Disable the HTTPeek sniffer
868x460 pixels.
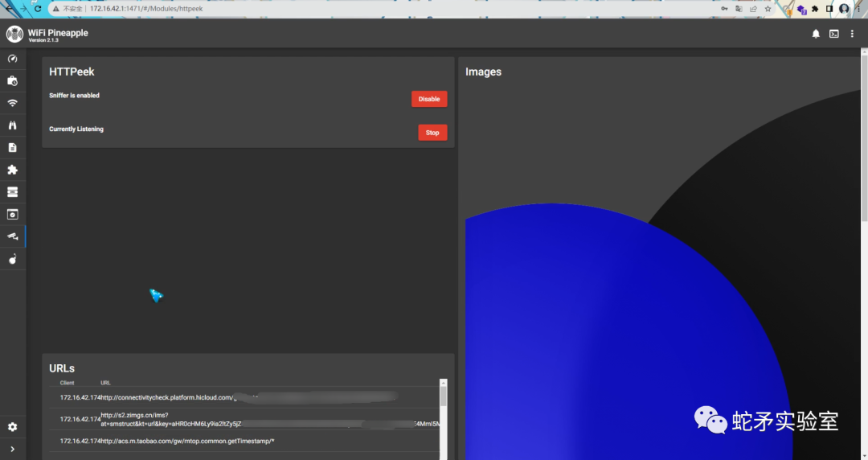(x=429, y=99)
